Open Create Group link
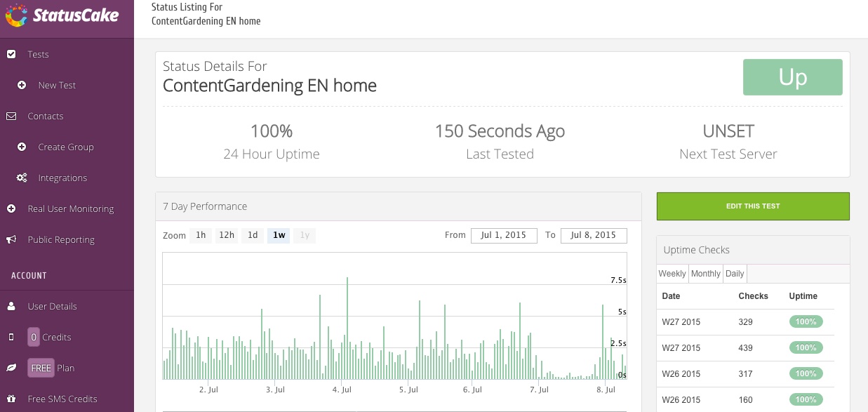Image resolution: width=868 pixels, height=412 pixels. (67, 147)
